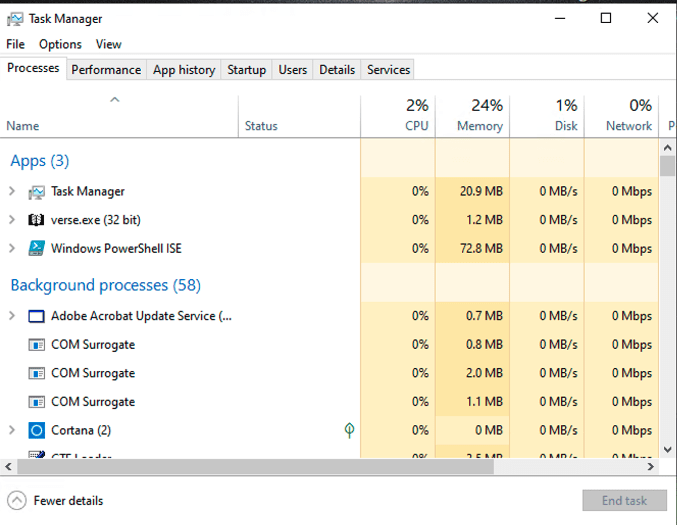Select the Adobe Acrobat Update Service icon
The image size is (677, 525).
coord(37,316)
